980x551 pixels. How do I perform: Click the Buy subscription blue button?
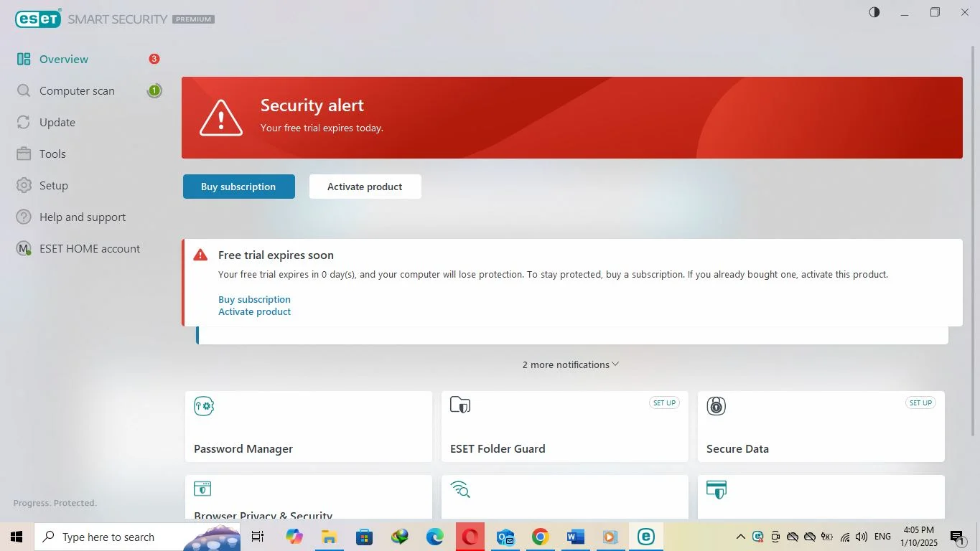pos(239,187)
